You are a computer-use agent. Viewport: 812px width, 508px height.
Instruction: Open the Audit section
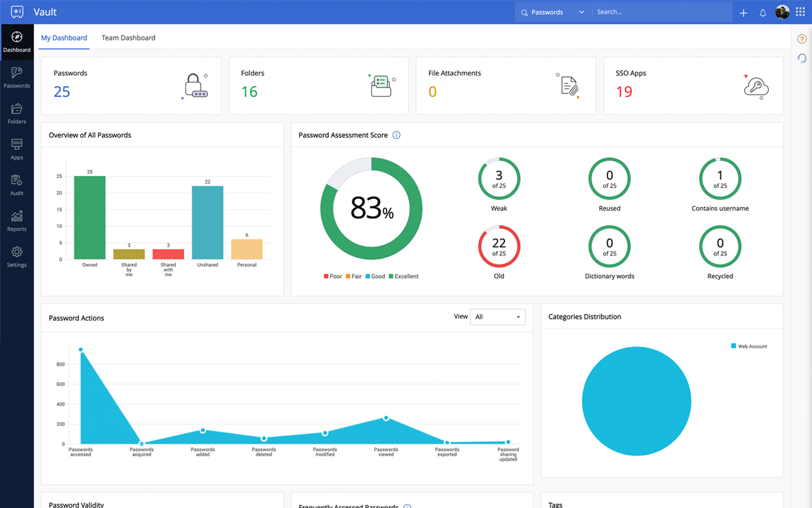tap(16, 185)
